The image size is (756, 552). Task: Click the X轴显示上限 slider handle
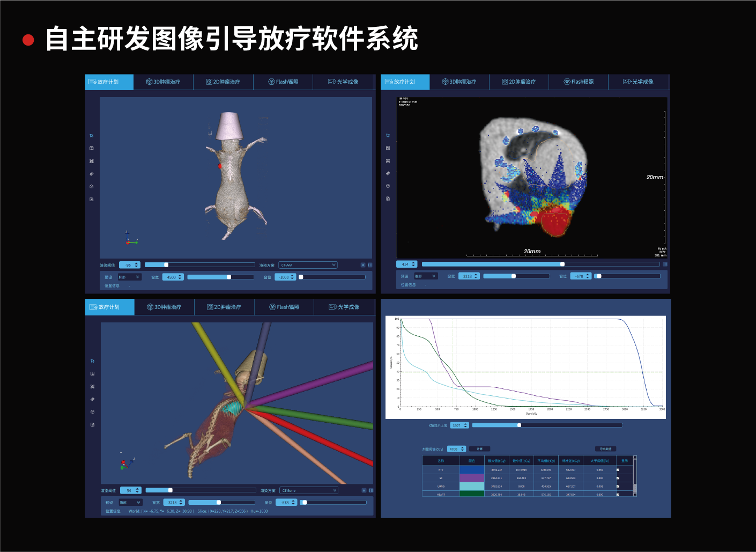[519, 425]
